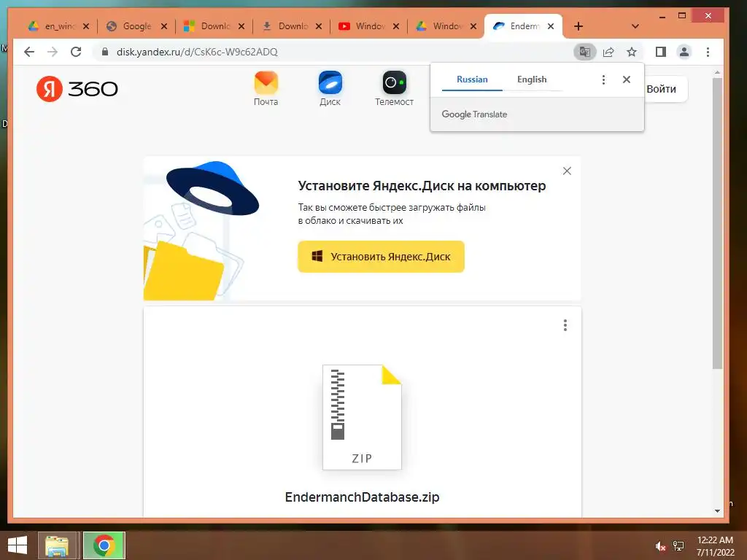Open the Windows Start button

[x=18, y=545]
